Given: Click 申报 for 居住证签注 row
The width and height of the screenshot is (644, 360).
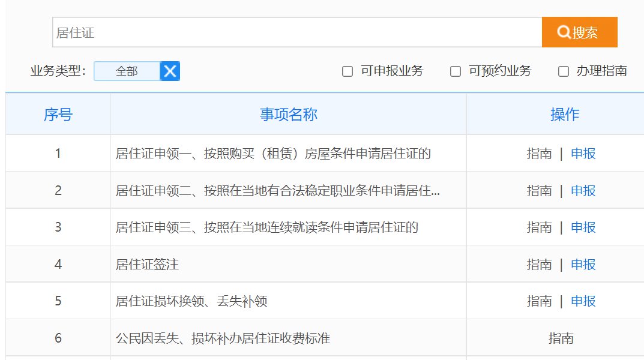Looking at the screenshot, I should click(x=583, y=264).
